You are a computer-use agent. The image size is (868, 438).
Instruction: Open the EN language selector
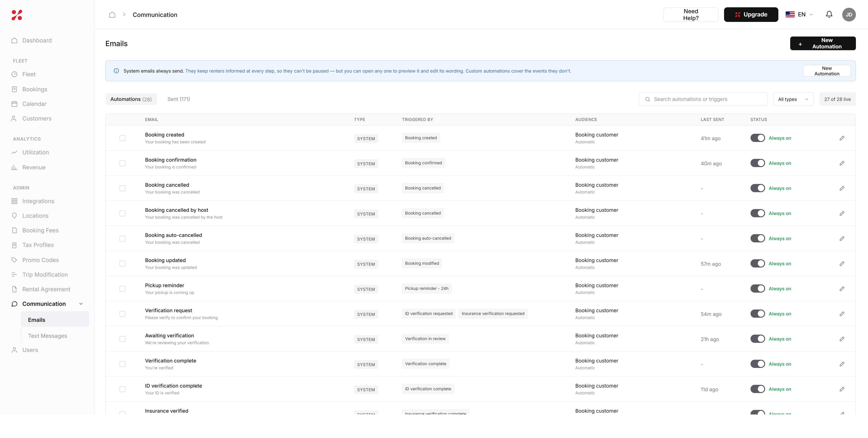(x=799, y=15)
